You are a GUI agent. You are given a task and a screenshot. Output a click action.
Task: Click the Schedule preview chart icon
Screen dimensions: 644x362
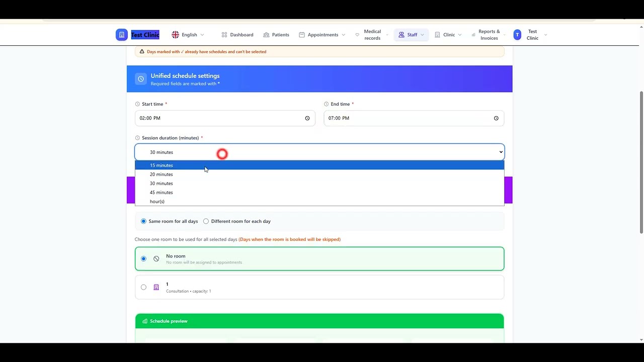pos(145,321)
